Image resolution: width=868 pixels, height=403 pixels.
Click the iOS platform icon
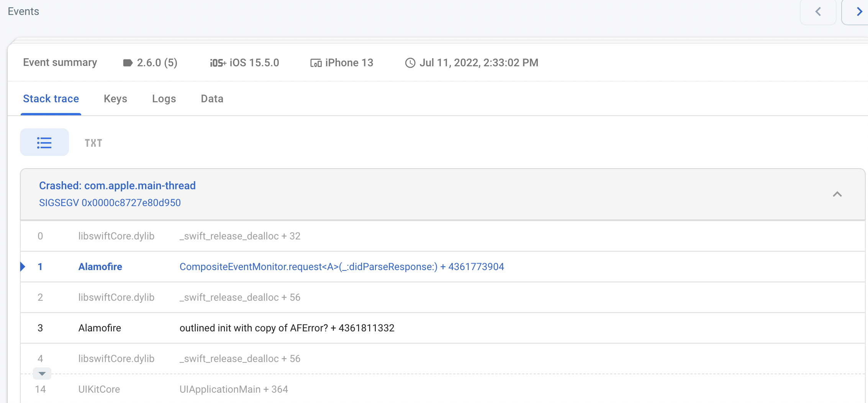tap(218, 62)
